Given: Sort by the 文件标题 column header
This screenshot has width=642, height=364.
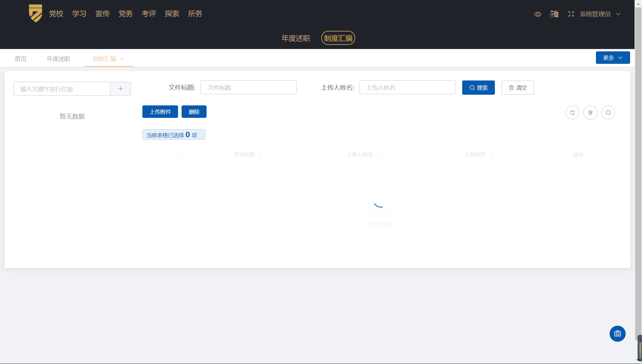Looking at the screenshot, I should point(244,154).
